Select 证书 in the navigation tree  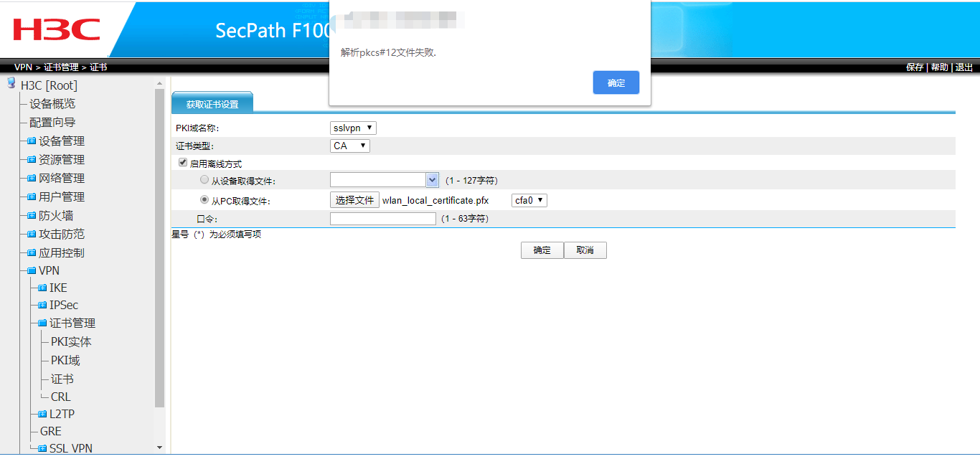pos(62,379)
